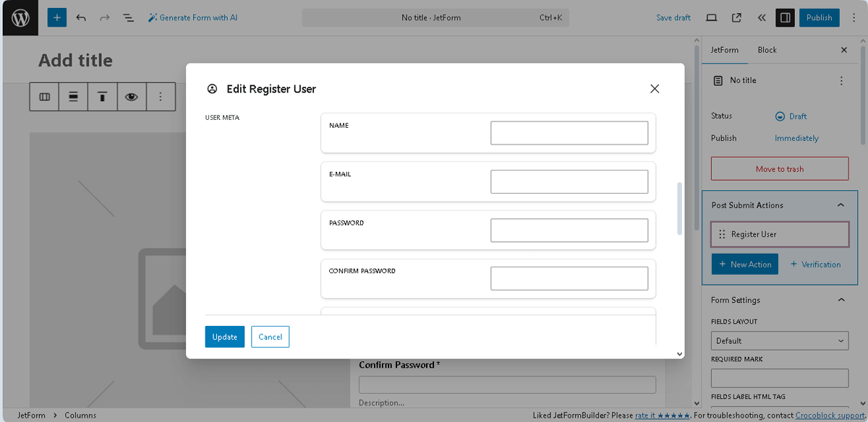Open the Fields Layout dropdown

pyautogui.click(x=780, y=340)
